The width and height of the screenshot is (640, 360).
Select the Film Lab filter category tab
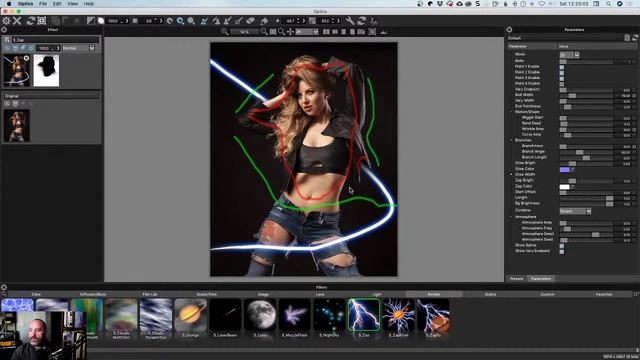[x=150, y=294]
